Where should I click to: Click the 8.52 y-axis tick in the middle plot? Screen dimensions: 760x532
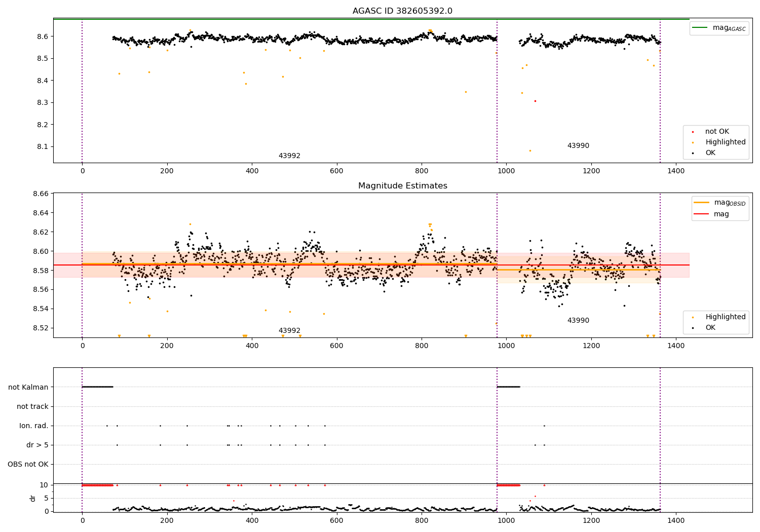pos(41,328)
